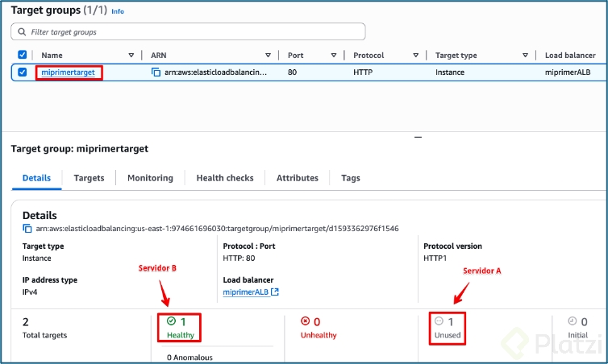Click the Load balancer column header

point(570,56)
